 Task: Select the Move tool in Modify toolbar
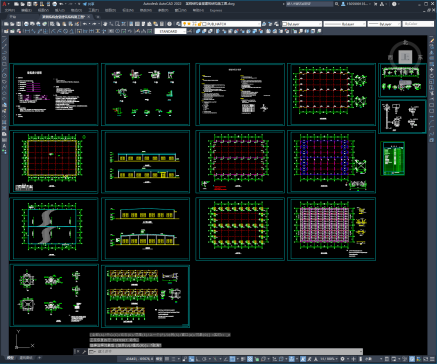coord(432,70)
